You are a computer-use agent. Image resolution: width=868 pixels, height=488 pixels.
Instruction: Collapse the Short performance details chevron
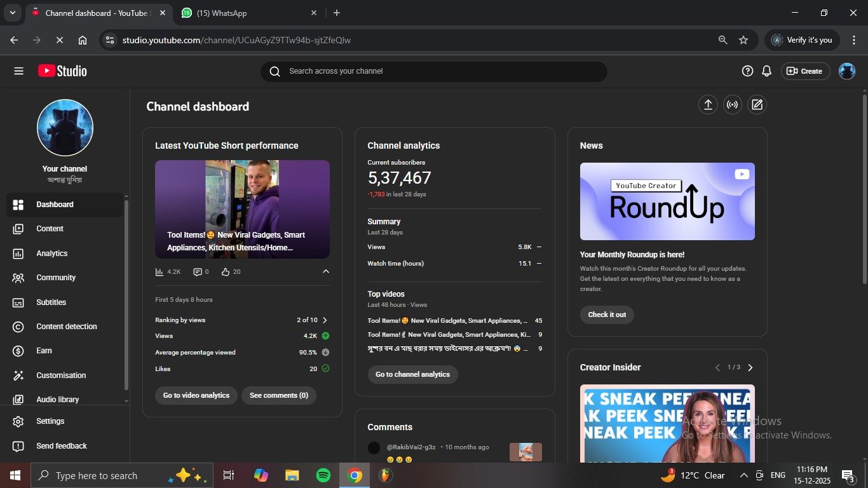tap(326, 271)
